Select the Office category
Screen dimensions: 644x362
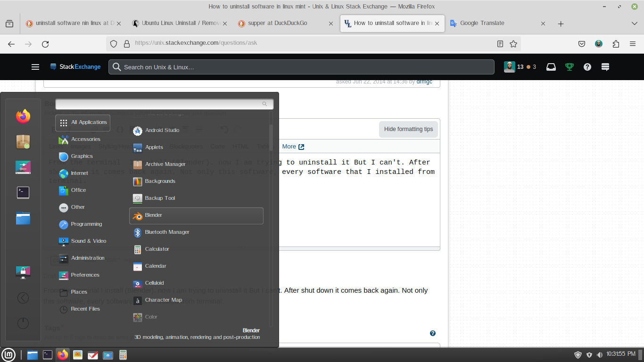(x=83, y=190)
